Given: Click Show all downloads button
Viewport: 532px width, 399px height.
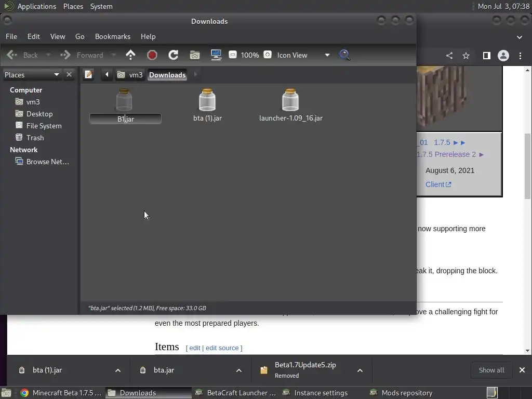Looking at the screenshot, I should point(491,370).
